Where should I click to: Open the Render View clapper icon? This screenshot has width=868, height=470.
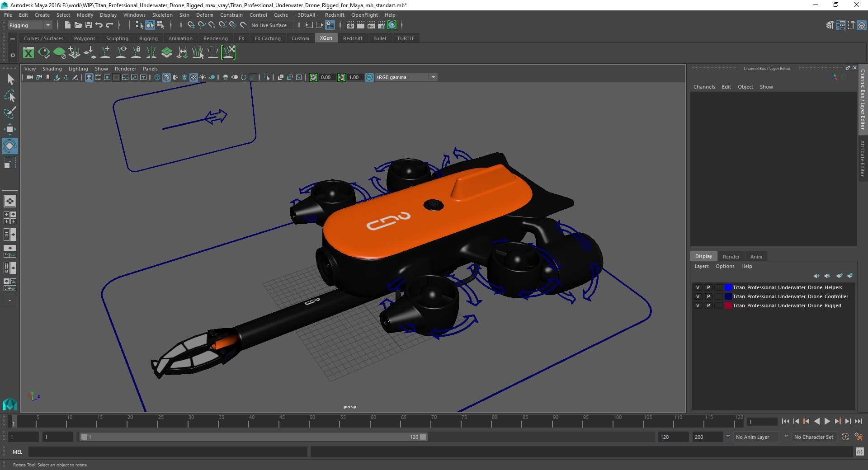pyautogui.click(x=350, y=25)
